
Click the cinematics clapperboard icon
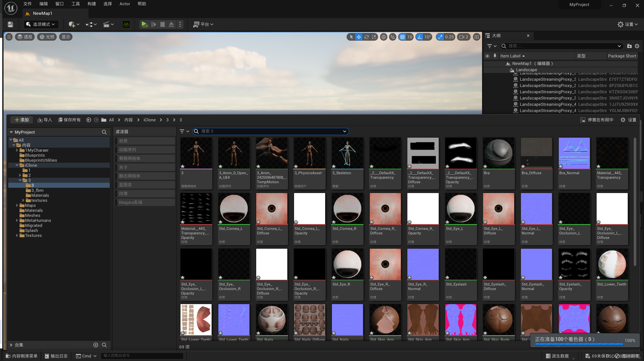click(x=106, y=24)
